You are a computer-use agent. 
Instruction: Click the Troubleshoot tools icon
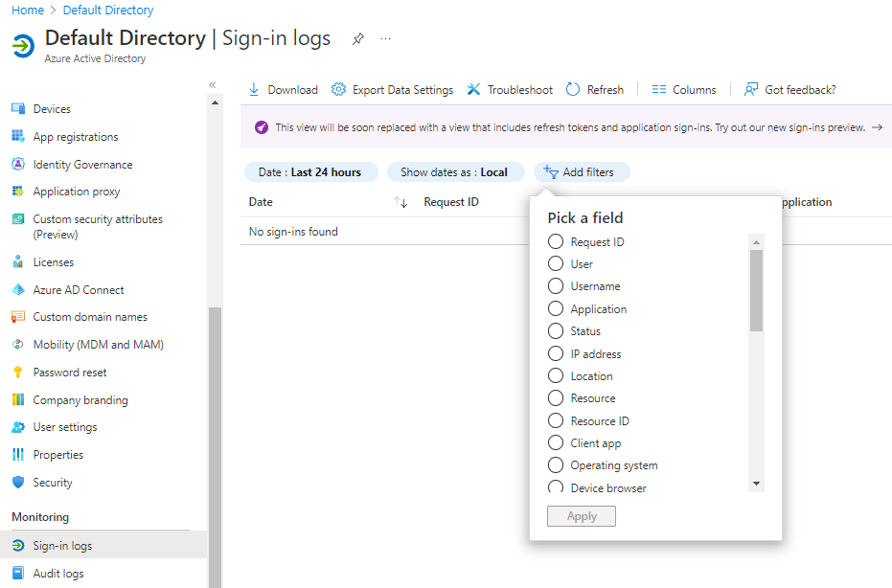click(473, 89)
